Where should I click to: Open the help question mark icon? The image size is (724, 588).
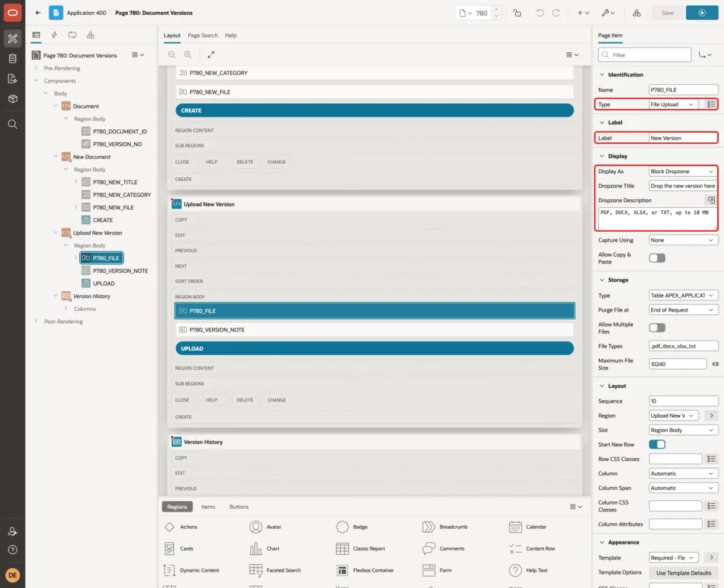pyautogui.click(x=13, y=550)
